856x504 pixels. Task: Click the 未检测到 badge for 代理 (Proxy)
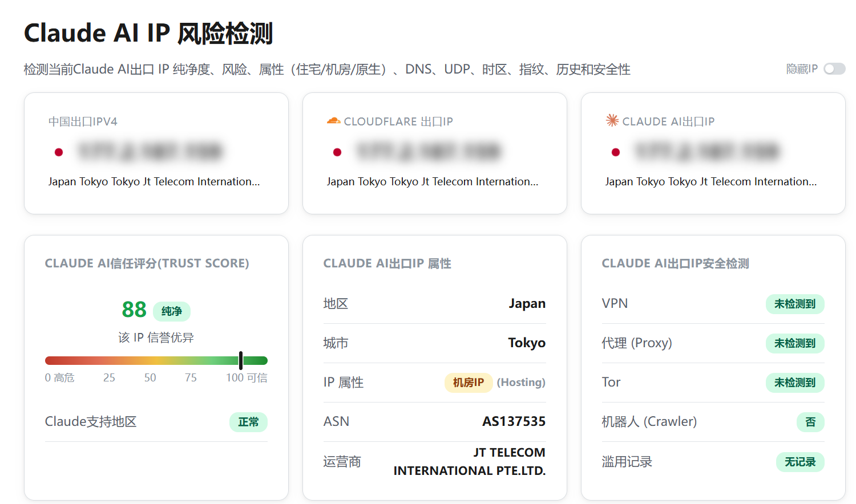[x=795, y=343]
